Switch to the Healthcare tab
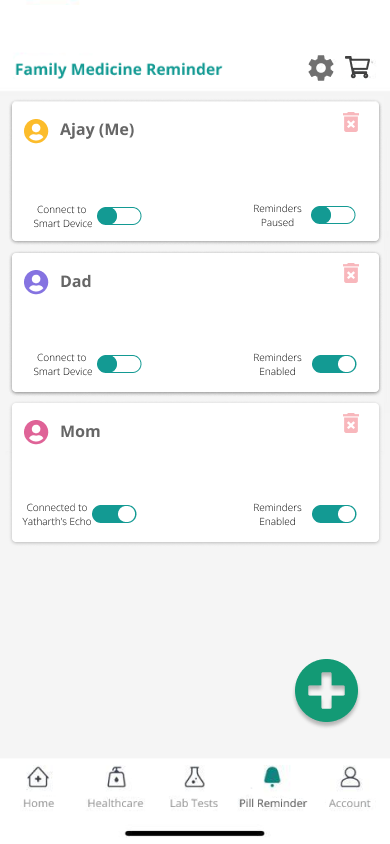Viewport: 390px width, 844px height. [115, 787]
